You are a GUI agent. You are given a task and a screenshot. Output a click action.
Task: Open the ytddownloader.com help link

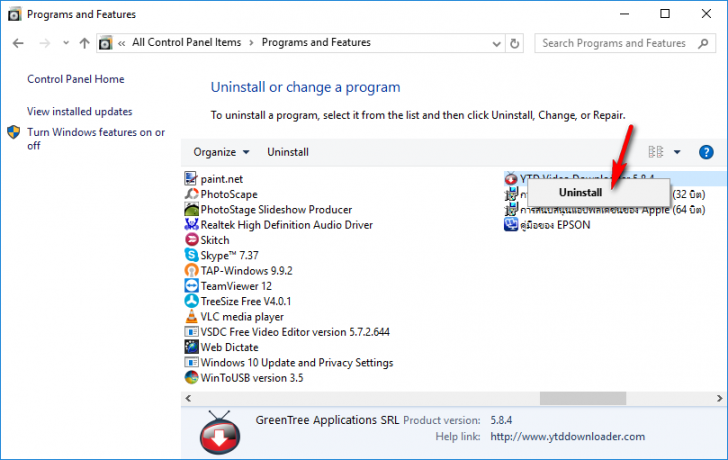(567, 436)
